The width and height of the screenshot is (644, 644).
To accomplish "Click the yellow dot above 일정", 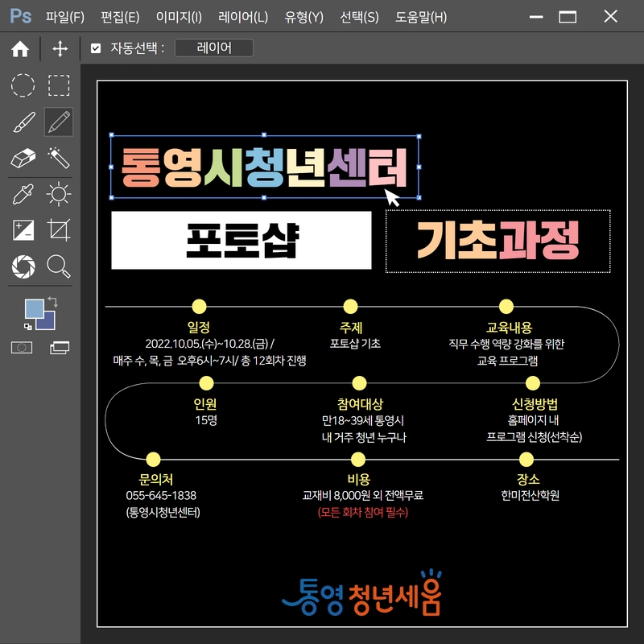I will click(x=199, y=307).
